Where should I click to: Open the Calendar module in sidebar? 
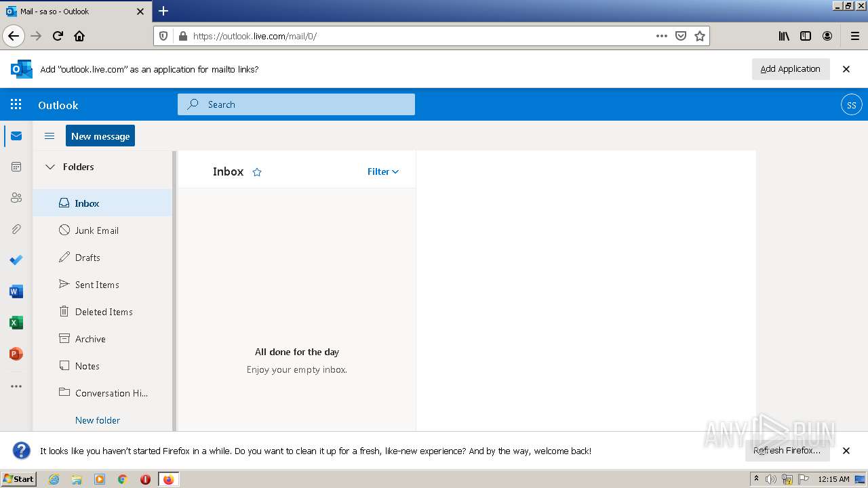coord(16,167)
